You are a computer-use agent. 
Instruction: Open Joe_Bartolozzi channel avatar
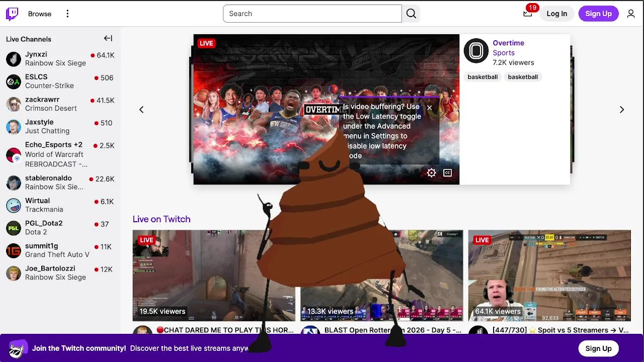tap(14, 273)
